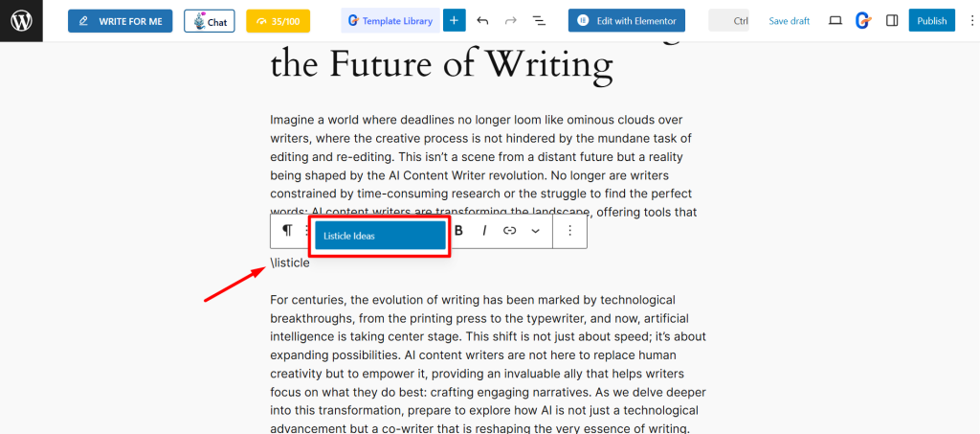Click the blue plus block inserter
Viewport: 980px width, 434px height.
point(455,20)
